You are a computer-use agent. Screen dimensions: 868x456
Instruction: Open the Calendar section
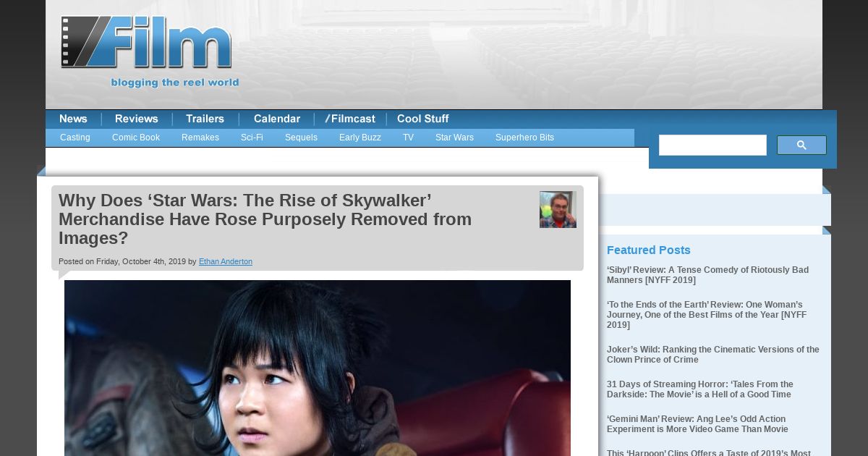pyautogui.click(x=277, y=119)
